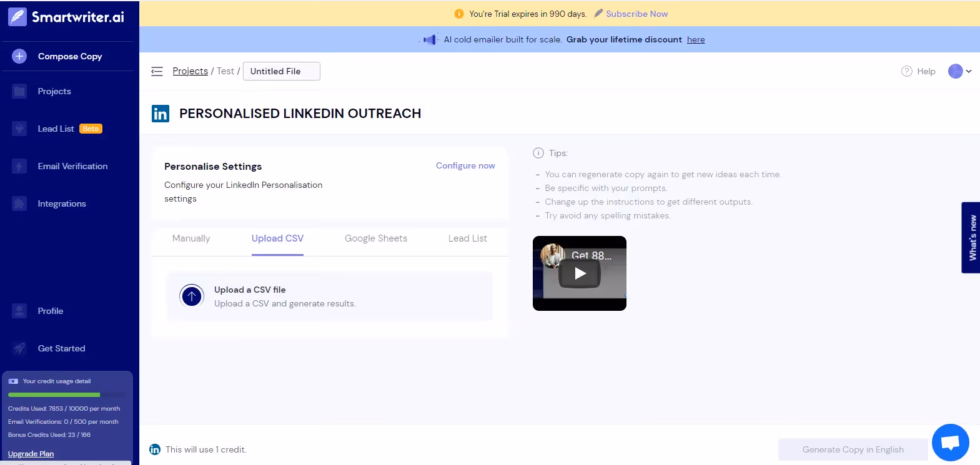This screenshot has width=980, height=465.
Task: Edit the Untitled File name field
Action: point(282,71)
